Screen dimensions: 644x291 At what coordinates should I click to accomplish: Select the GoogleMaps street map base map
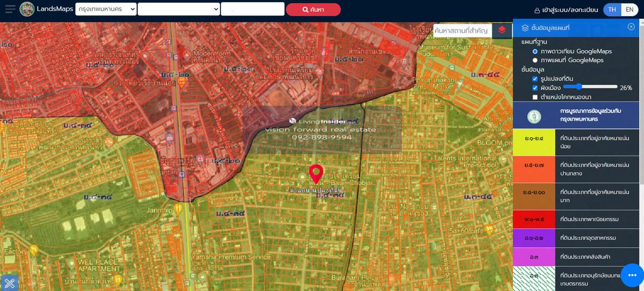point(535,60)
